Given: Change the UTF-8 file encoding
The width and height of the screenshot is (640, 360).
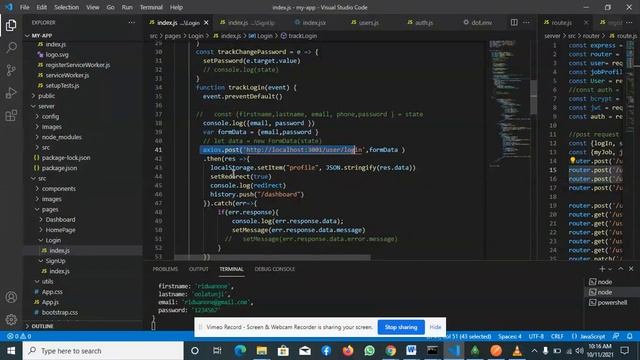Looking at the screenshot, I should (536, 336).
